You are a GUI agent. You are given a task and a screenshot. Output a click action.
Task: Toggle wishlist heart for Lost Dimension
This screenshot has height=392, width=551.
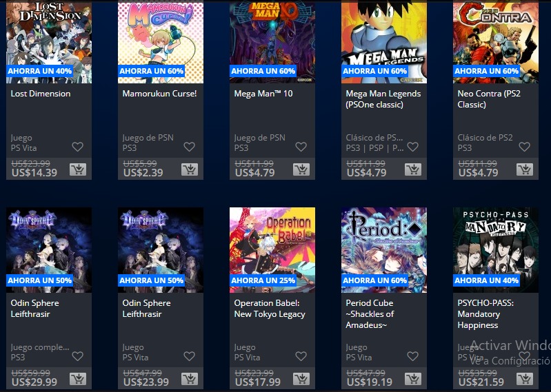coord(78,146)
